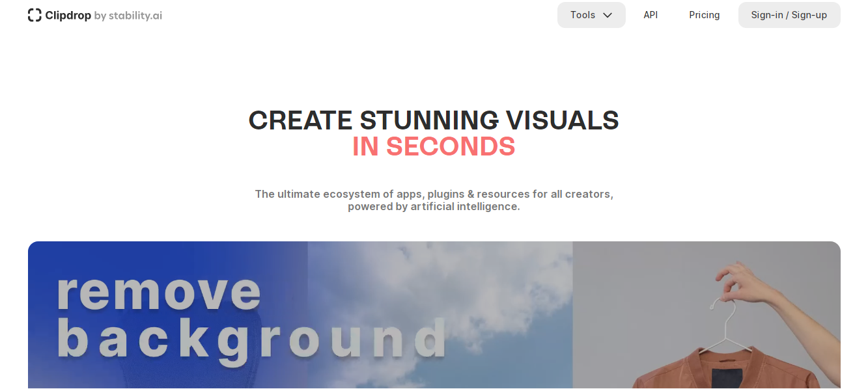This screenshot has width=868, height=389.
Task: Click 'powered by artificial intelligence' text
Action: coord(434,207)
